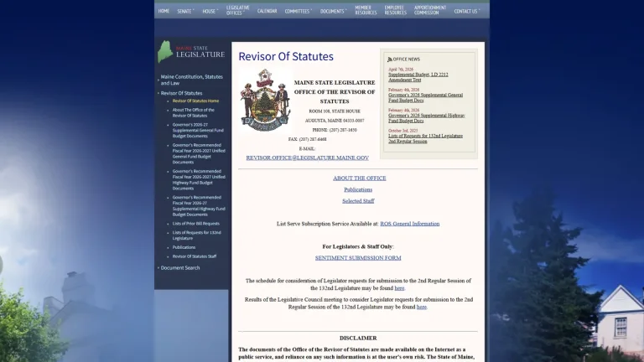Click the PHONE: (207) 287-1650 text
The image size is (644, 362).
(x=335, y=130)
